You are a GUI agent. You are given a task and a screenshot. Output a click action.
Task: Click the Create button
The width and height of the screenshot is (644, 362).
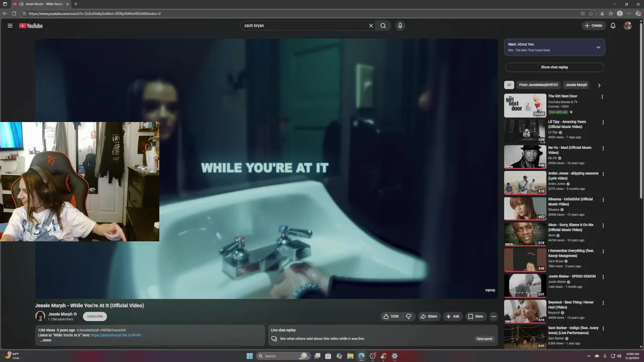[593, 26]
